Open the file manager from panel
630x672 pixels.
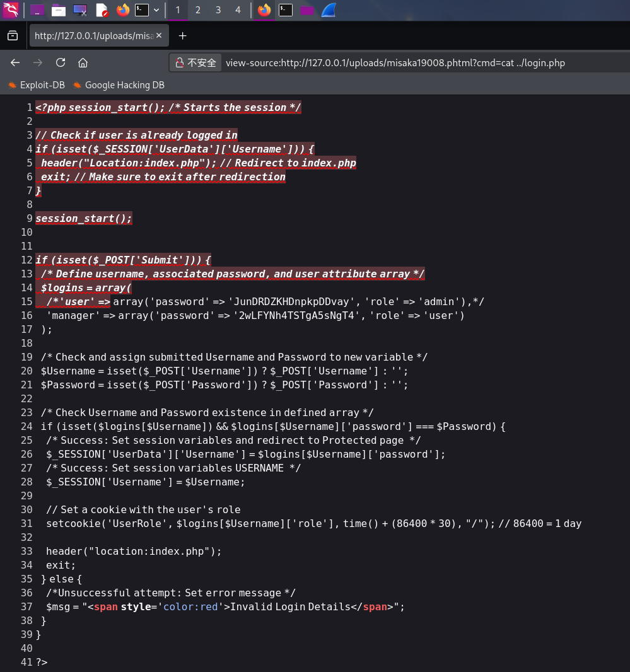[x=58, y=10]
